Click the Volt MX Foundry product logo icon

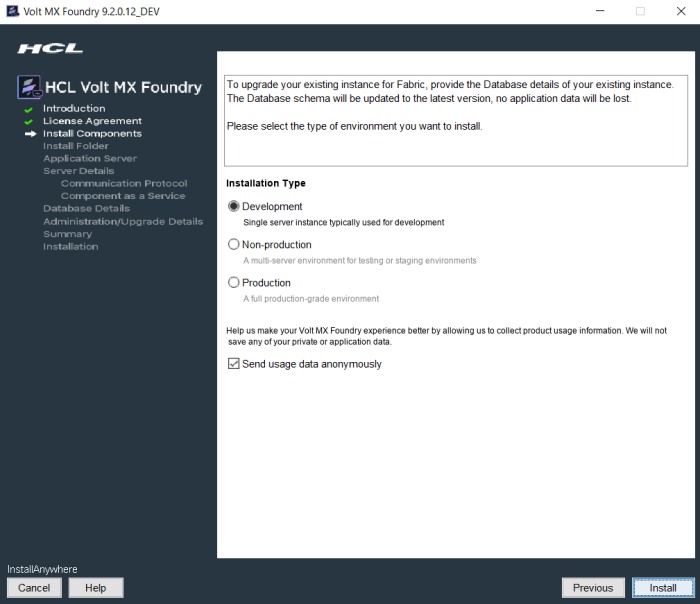point(30,87)
